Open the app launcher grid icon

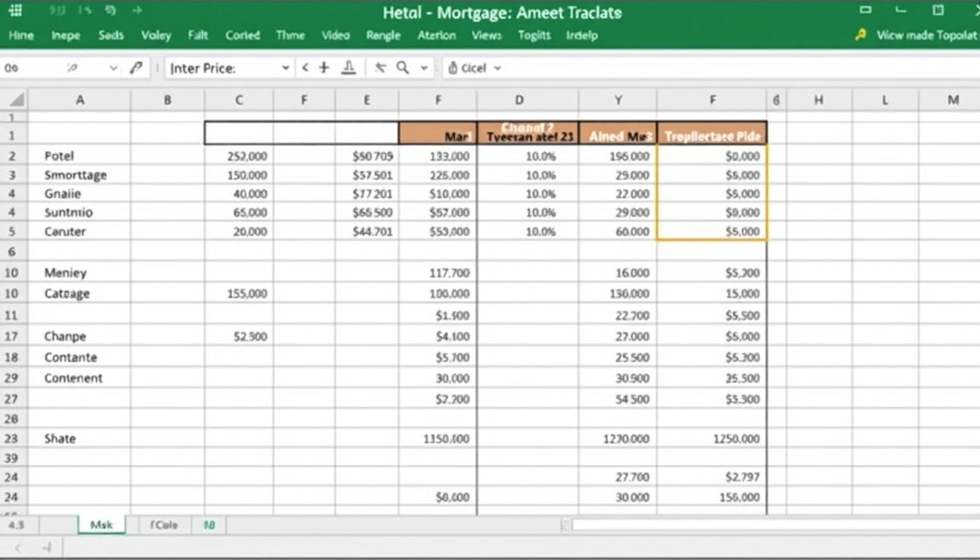[x=15, y=11]
